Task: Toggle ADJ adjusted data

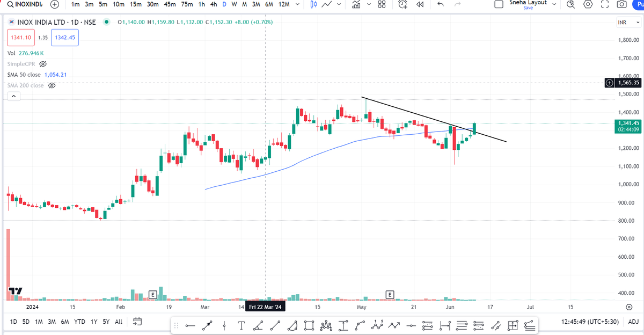Action: pyautogui.click(x=633, y=322)
